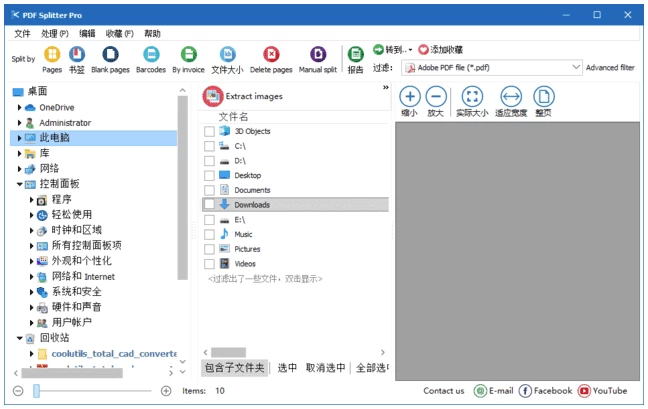Open the 编辑 menu

click(x=87, y=34)
